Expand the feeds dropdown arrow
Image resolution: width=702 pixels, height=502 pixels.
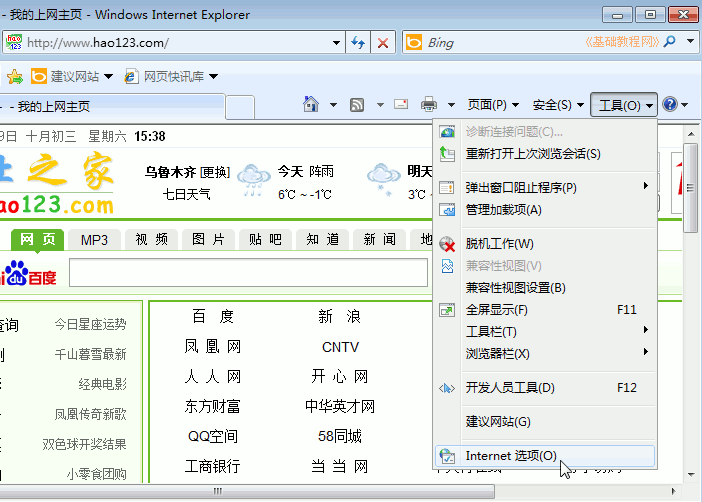[380, 105]
